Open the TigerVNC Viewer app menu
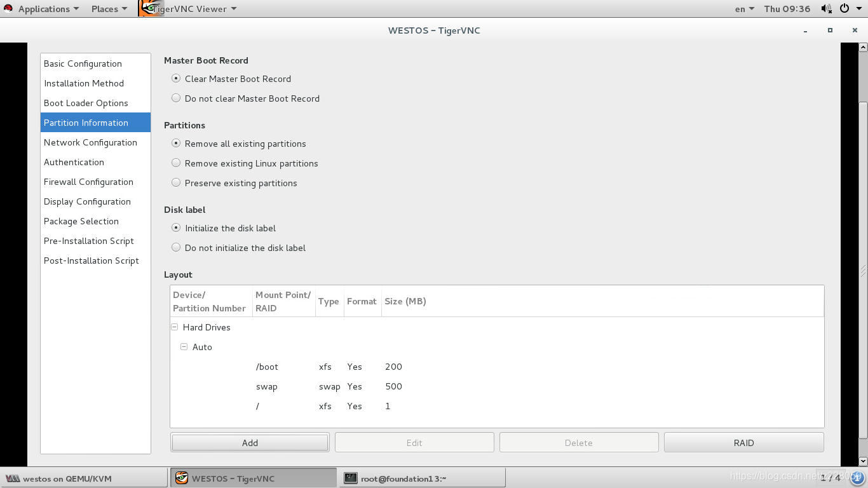This screenshot has height=488, width=868. [194, 9]
